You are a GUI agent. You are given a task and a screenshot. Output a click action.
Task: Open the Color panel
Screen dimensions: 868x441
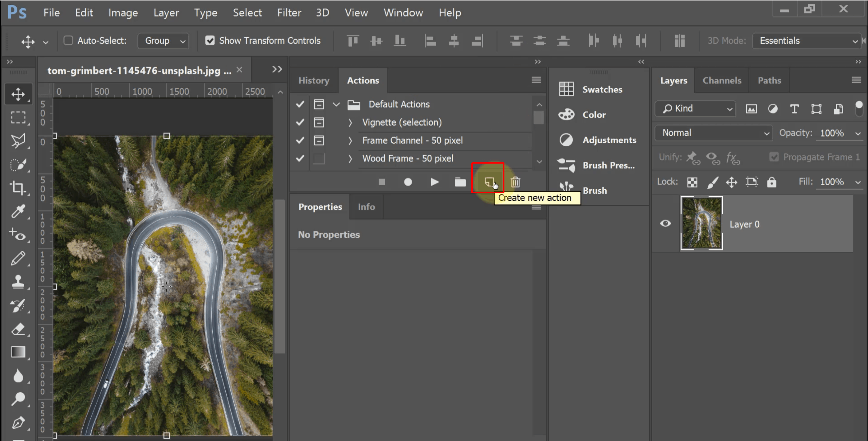pyautogui.click(x=582, y=115)
